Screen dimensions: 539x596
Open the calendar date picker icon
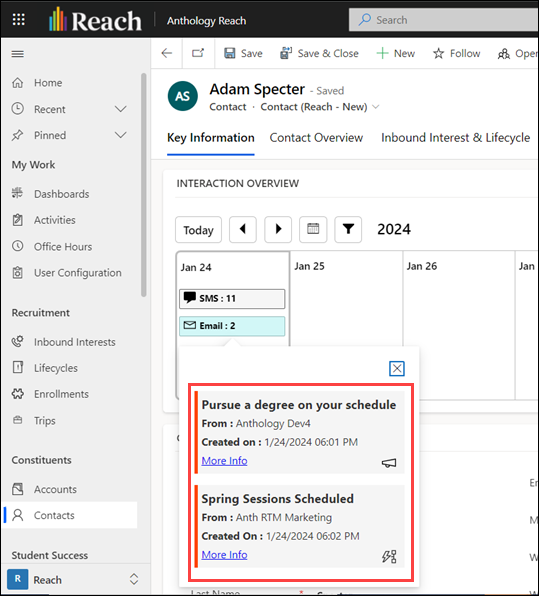click(x=313, y=230)
